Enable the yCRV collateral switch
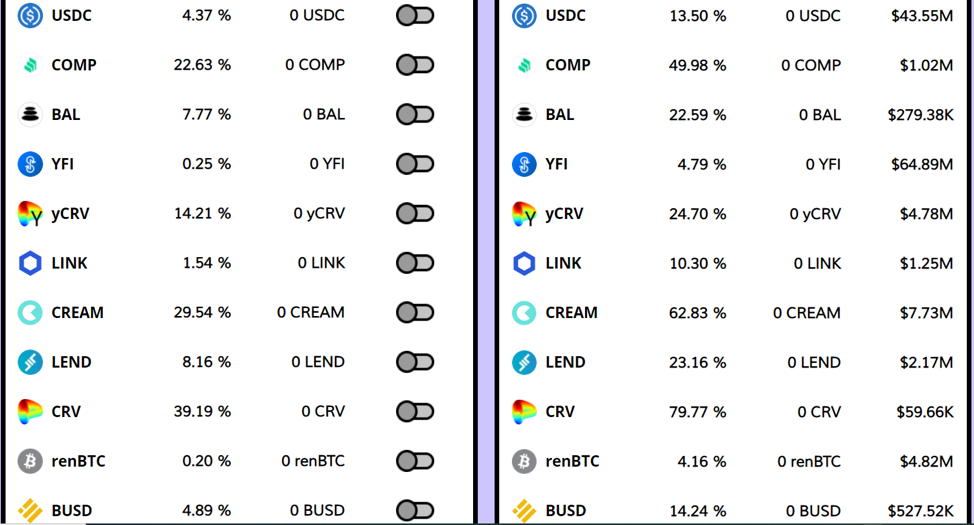The image size is (974, 525). 415,214
